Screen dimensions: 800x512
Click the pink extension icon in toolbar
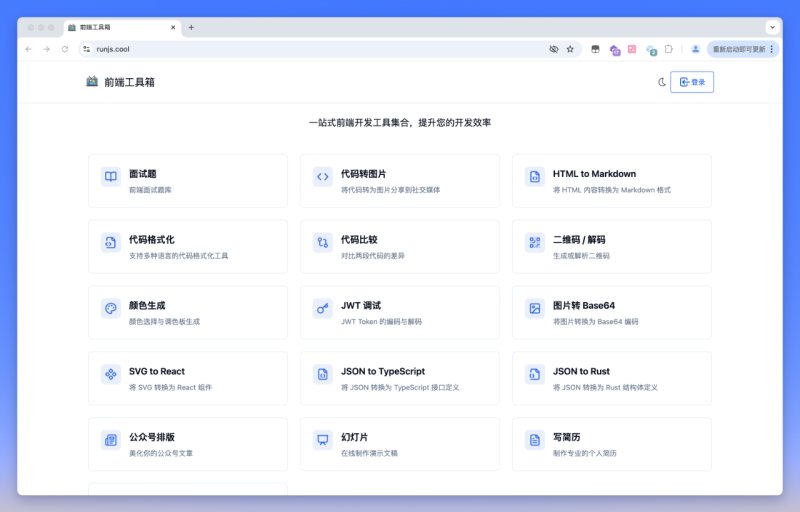[x=632, y=49]
